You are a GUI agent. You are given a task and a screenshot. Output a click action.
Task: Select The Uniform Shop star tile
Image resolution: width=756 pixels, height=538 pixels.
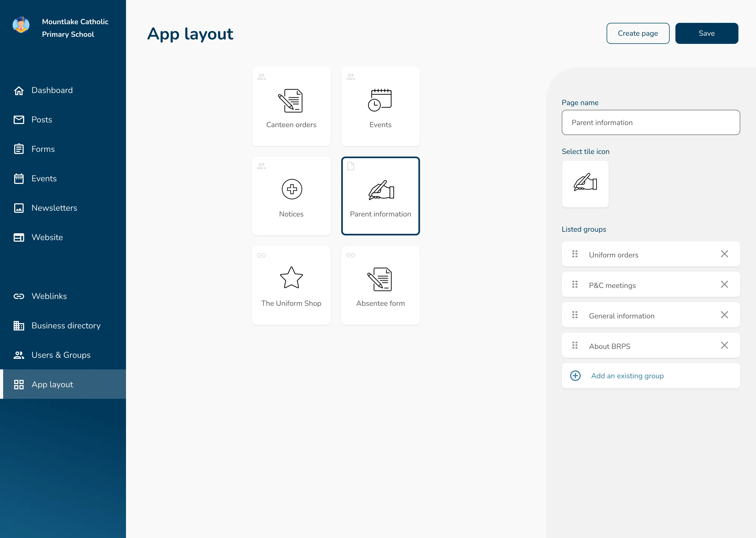tap(291, 285)
